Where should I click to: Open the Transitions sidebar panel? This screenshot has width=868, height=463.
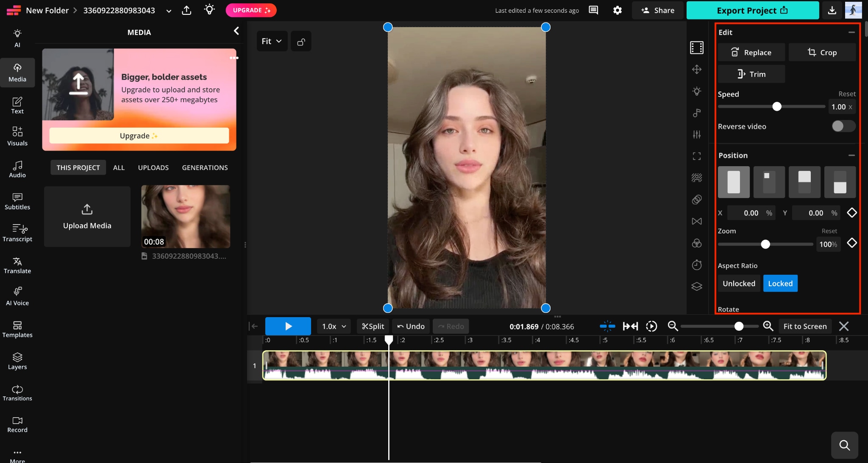[x=17, y=393]
